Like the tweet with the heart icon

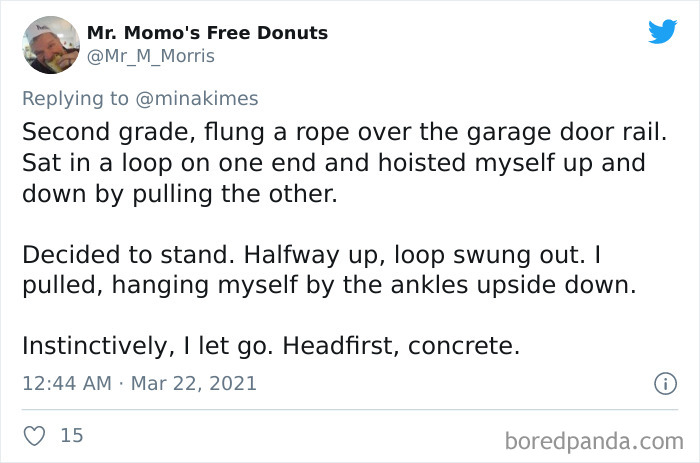point(33,435)
